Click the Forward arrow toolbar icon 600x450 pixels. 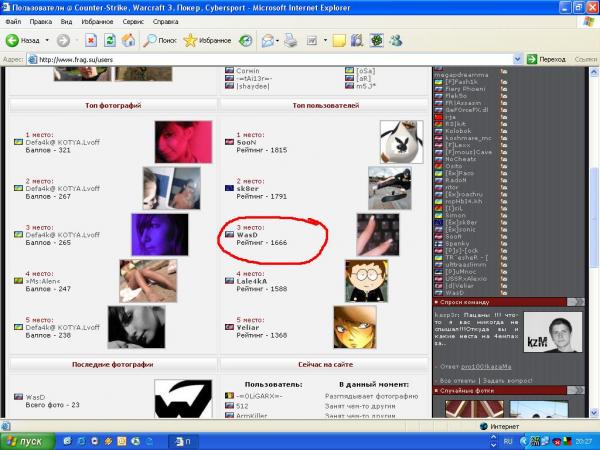[x=63, y=40]
